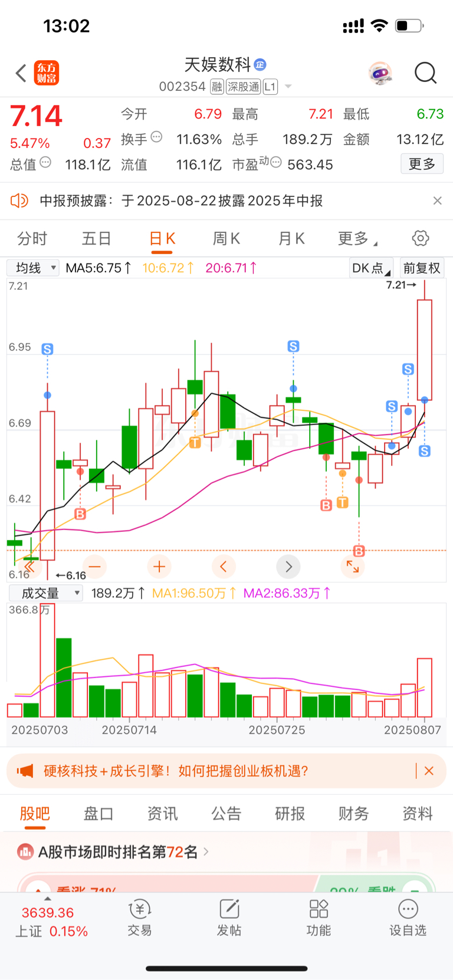Tap the 融 margin trading badge

point(217,87)
